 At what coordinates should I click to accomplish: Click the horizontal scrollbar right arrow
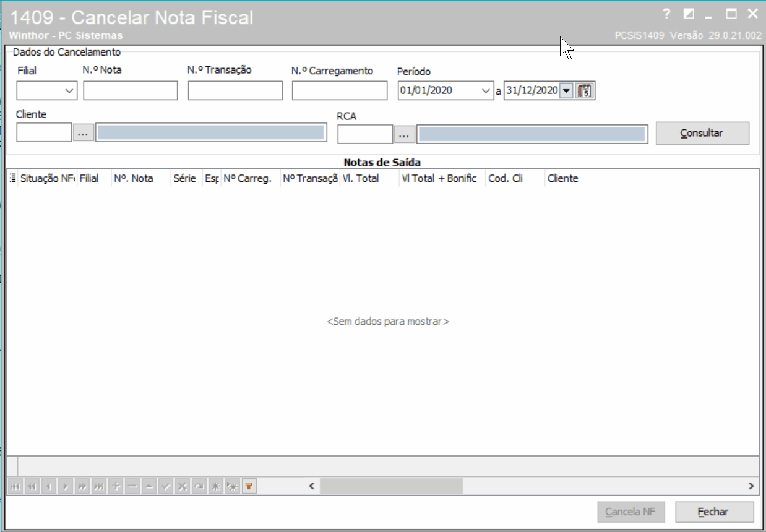pyautogui.click(x=752, y=486)
